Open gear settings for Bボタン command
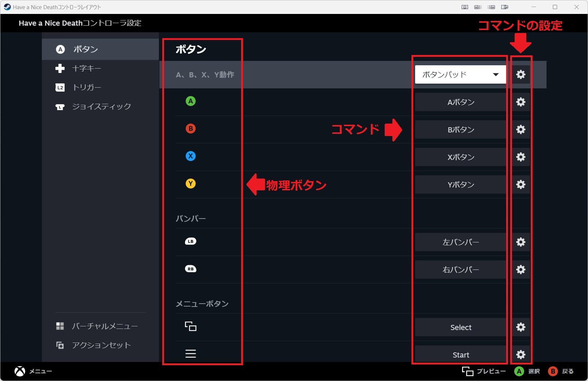588x381 pixels. tap(520, 129)
